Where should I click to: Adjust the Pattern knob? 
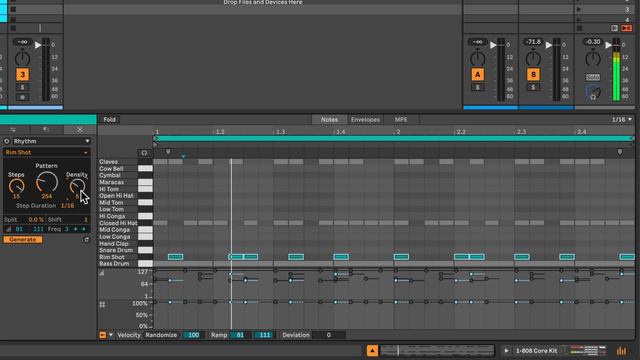(47, 182)
